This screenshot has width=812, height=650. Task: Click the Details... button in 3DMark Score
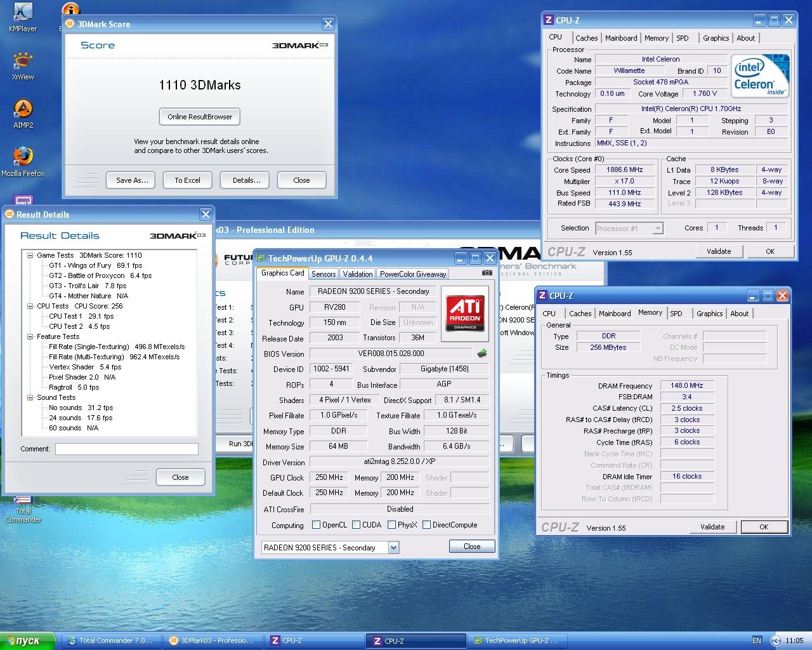246,180
